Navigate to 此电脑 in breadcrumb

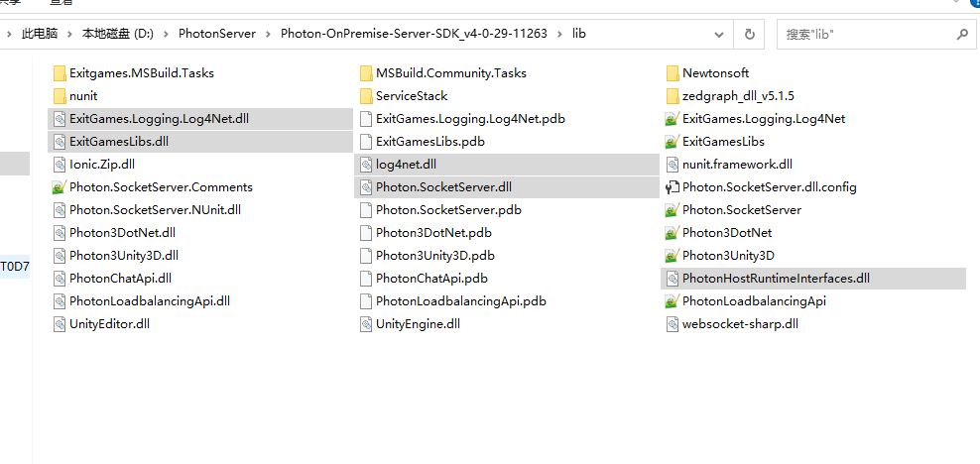40,35
